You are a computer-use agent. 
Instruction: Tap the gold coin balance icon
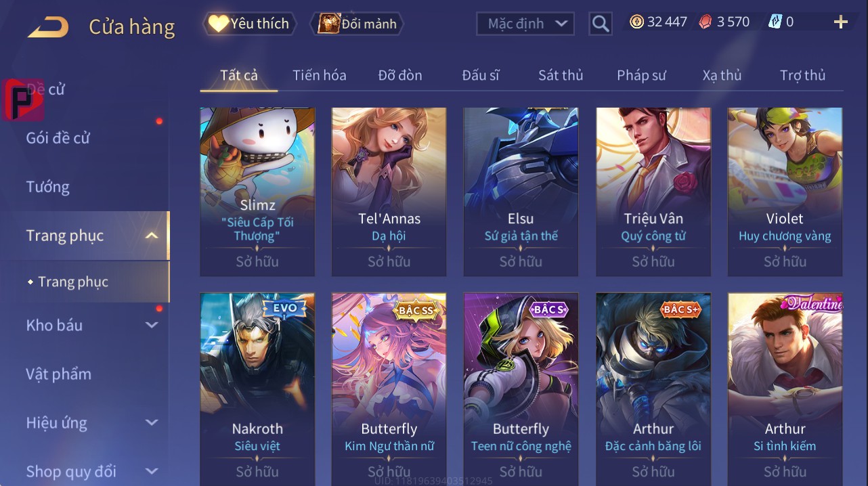[636, 22]
